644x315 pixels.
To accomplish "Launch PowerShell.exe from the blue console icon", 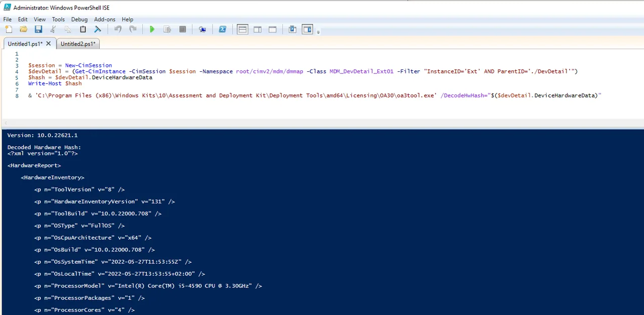I will click(222, 30).
